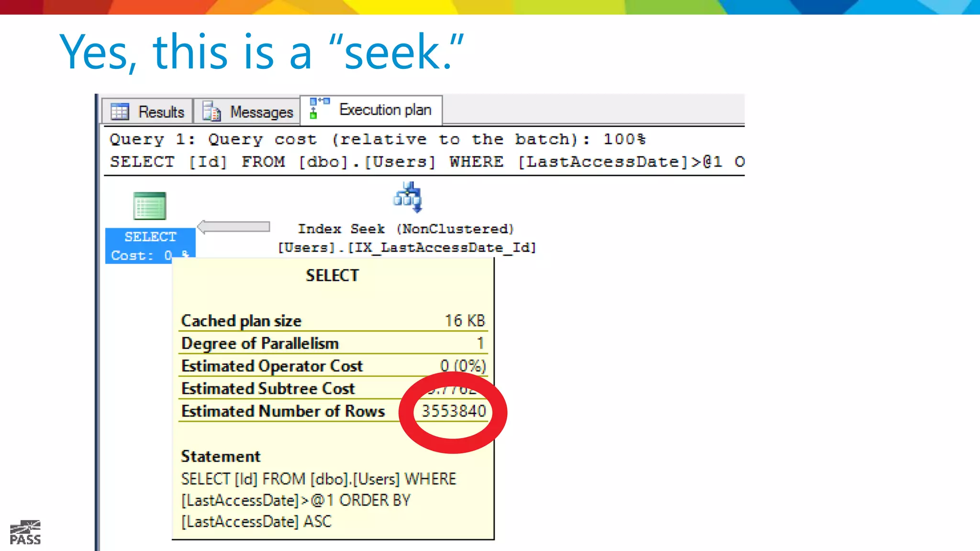Click the SELECT Cost label
The width and height of the screenshot is (980, 551).
150,246
